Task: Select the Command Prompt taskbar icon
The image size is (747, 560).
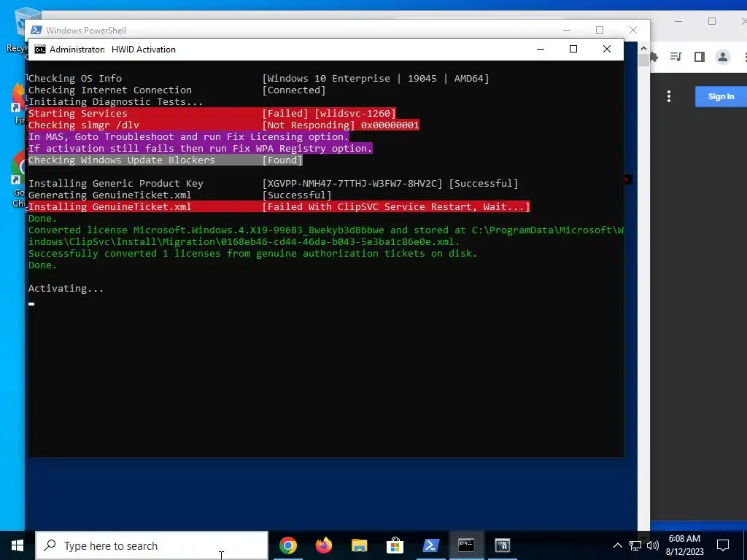Action: click(466, 545)
